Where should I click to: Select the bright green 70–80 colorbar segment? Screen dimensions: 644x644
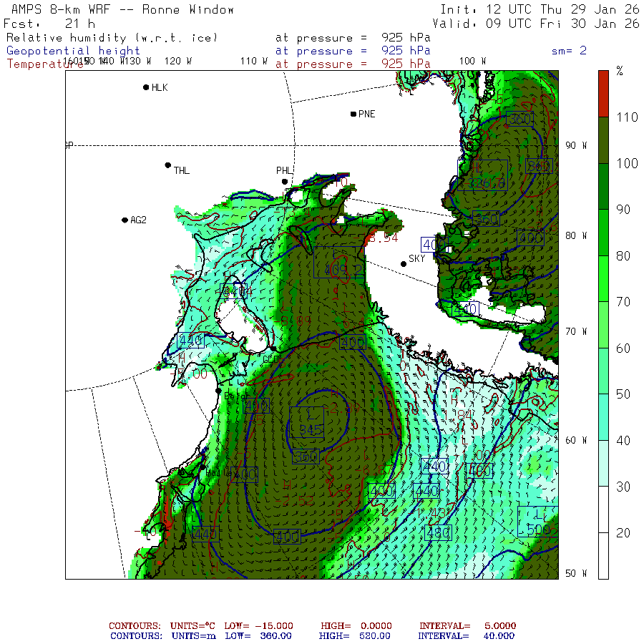[x=603, y=279]
